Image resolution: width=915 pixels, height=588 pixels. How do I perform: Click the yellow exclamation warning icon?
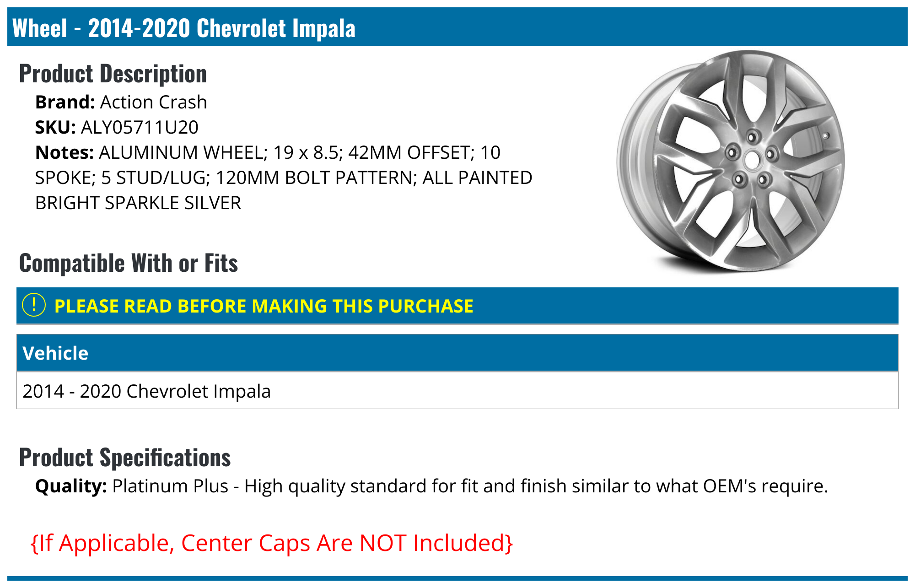(x=34, y=305)
